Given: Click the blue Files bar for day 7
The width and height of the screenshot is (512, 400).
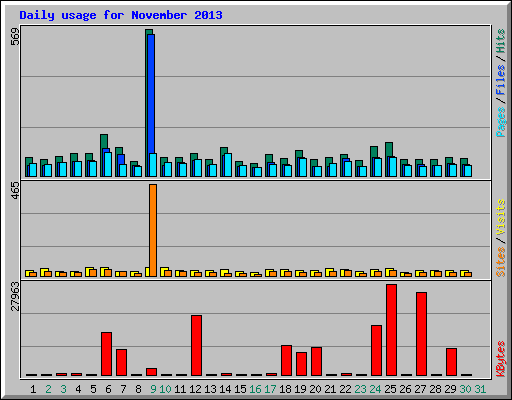Looking at the screenshot, I should click(x=121, y=159).
